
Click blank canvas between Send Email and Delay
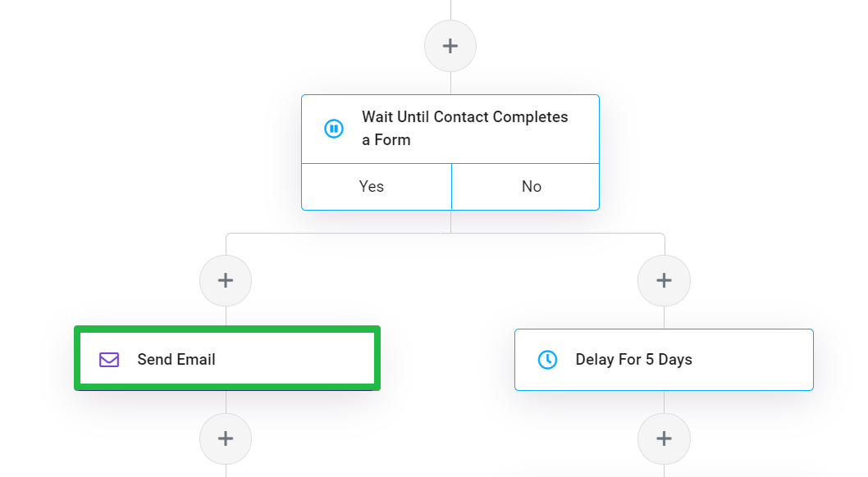click(x=447, y=359)
